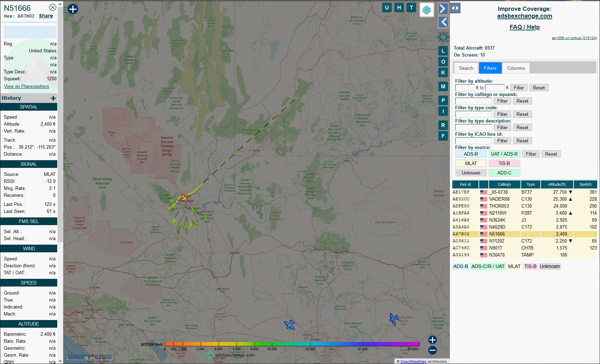The image size is (600, 364).
Task: Toggle sidebar width with double-arrow icon
Action: 455,8
